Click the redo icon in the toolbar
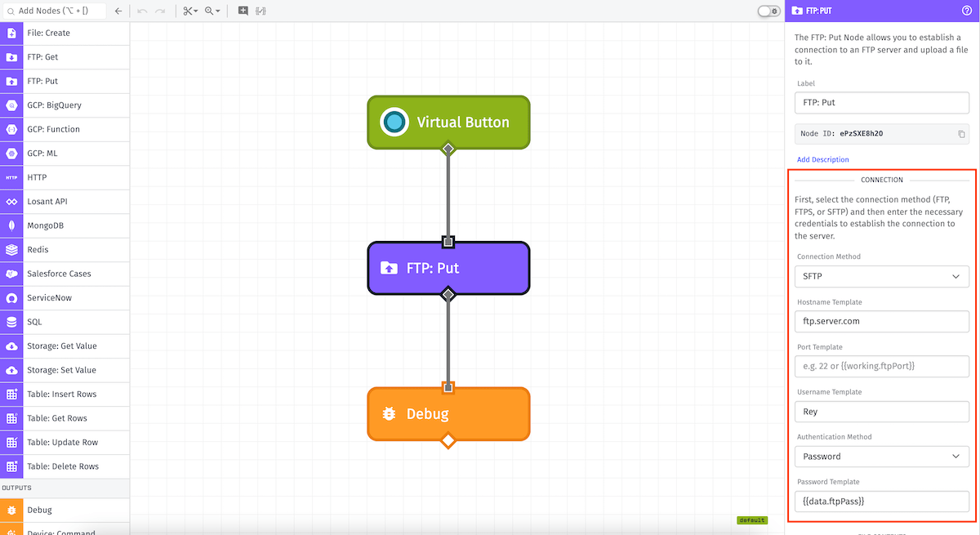 (x=160, y=11)
